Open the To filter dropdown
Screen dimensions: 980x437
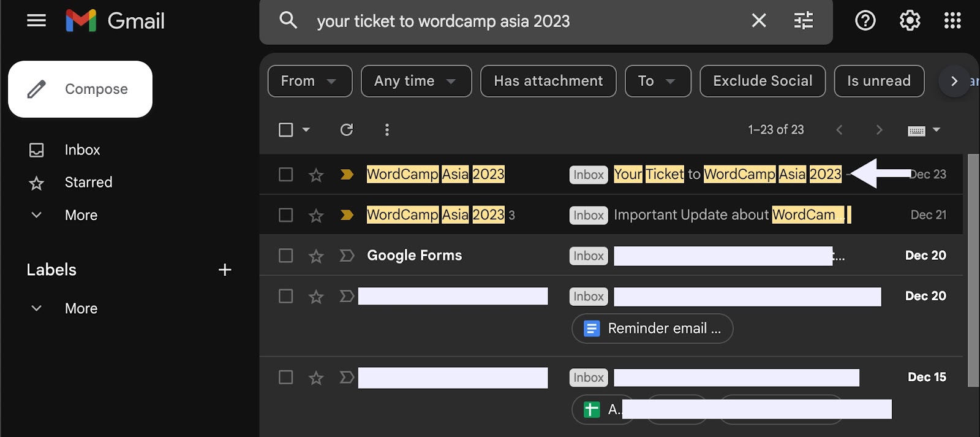[658, 81]
